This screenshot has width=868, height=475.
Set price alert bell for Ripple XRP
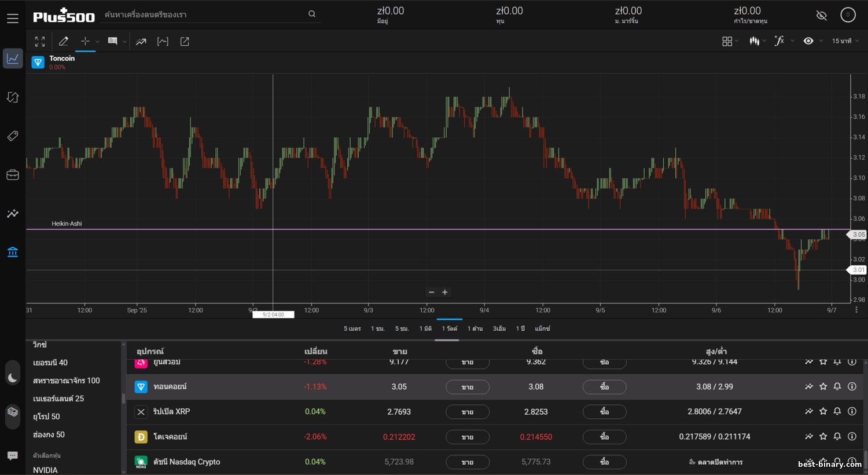[837, 411]
